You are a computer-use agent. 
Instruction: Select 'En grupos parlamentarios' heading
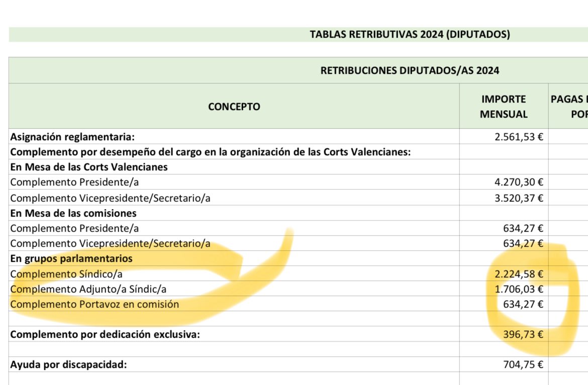pyautogui.click(x=71, y=259)
